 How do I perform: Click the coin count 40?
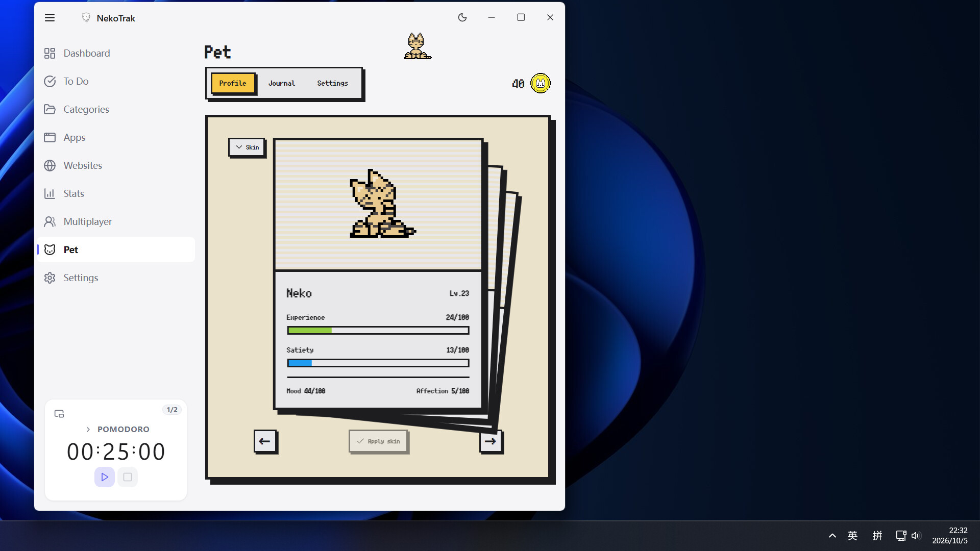[518, 84]
